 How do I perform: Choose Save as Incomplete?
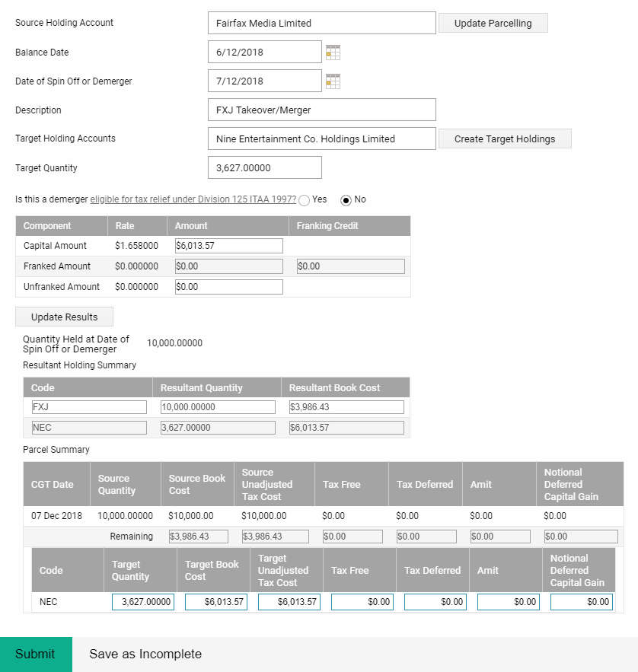[x=145, y=654]
